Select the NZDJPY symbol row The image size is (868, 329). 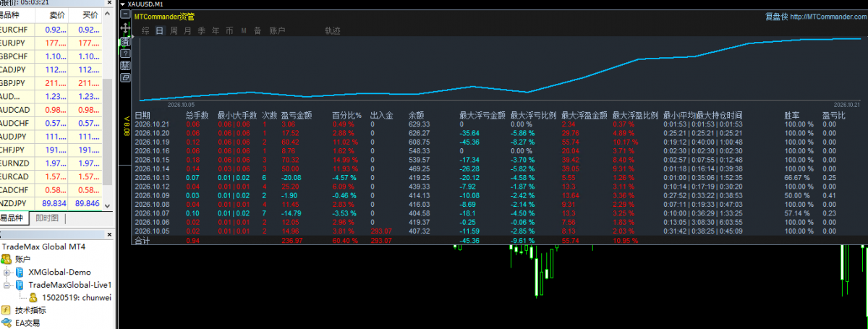[51, 202]
